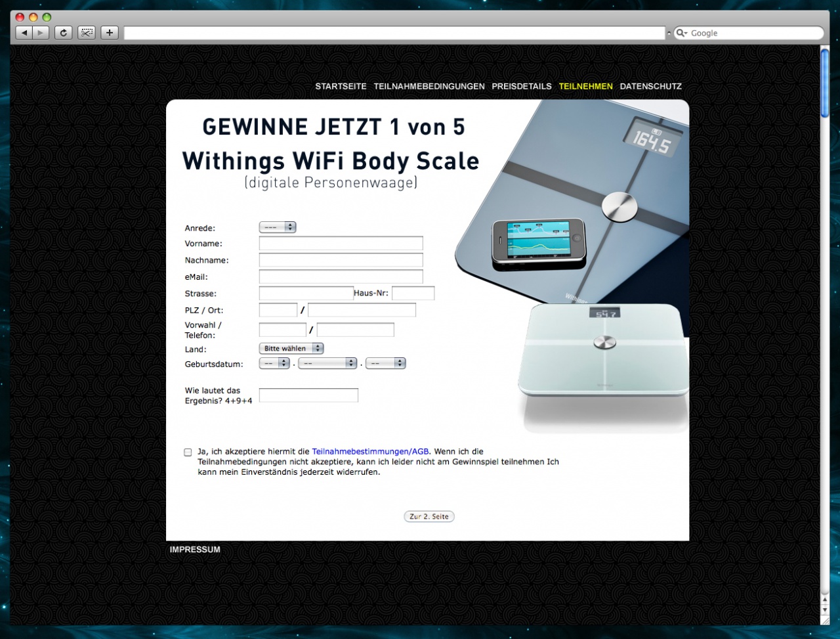This screenshot has height=639, width=840.
Task: Go forward with the browser forward arrow
Action: 41,33
